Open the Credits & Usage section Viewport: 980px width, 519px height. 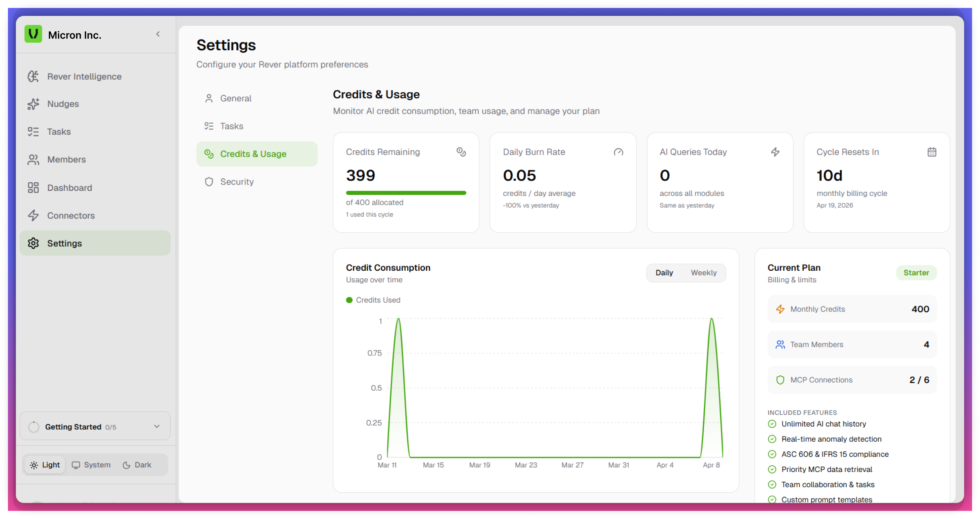(254, 154)
